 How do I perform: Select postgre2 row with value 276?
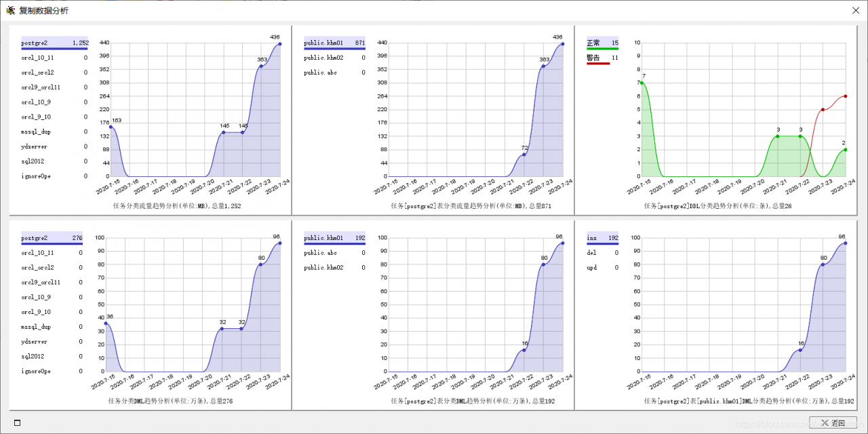pyautogui.click(x=52, y=238)
